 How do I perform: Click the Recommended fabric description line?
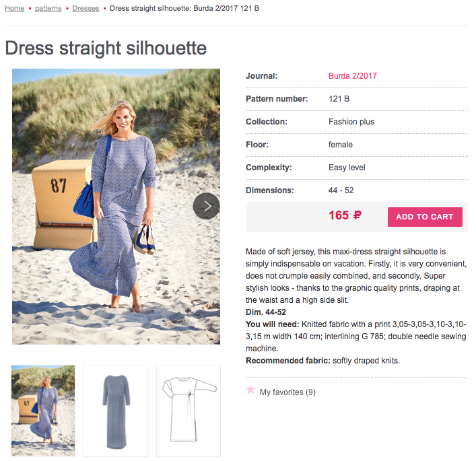click(x=322, y=361)
